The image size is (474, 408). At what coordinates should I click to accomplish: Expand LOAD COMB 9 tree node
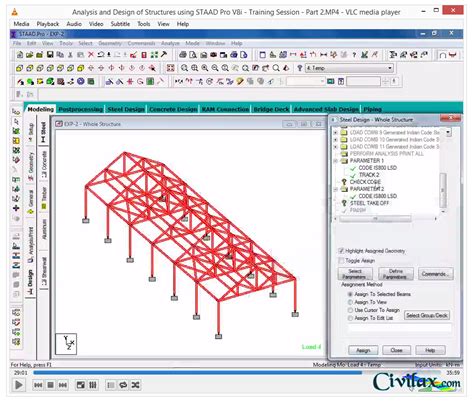(335, 133)
